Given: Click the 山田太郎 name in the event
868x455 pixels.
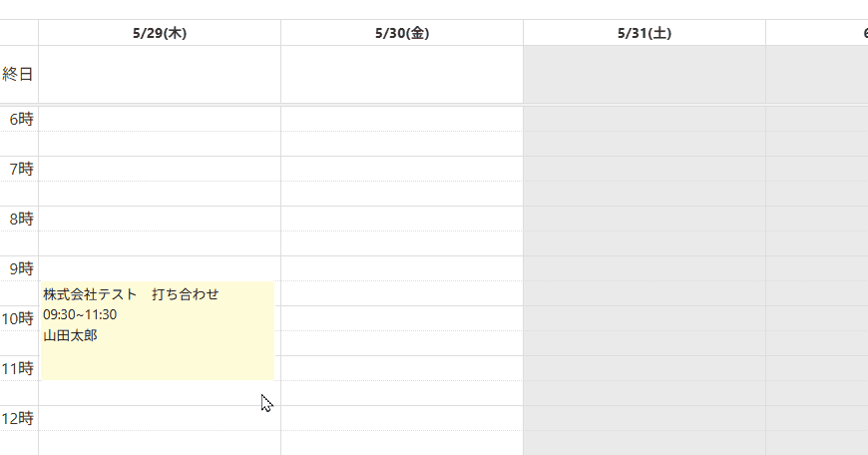Looking at the screenshot, I should click(70, 335).
